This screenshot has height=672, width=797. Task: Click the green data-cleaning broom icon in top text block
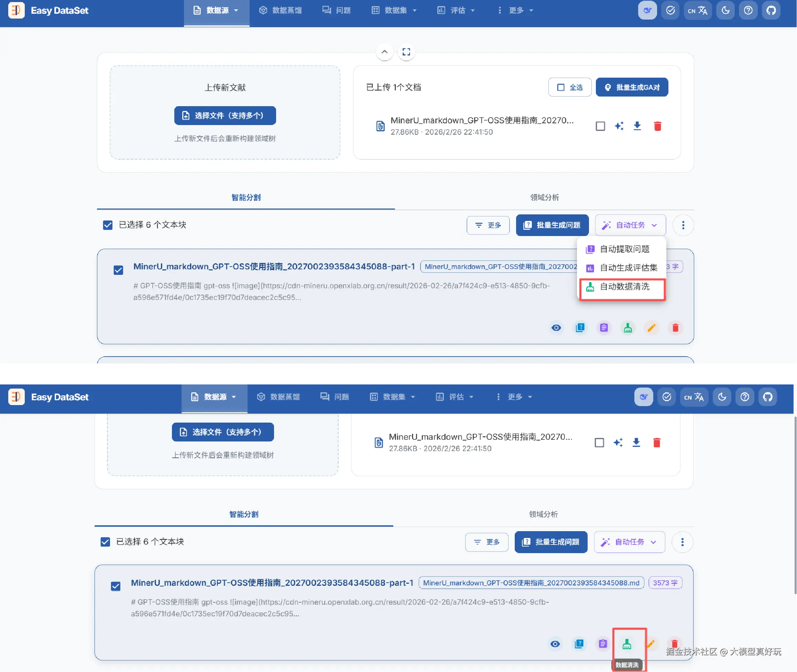tap(628, 328)
